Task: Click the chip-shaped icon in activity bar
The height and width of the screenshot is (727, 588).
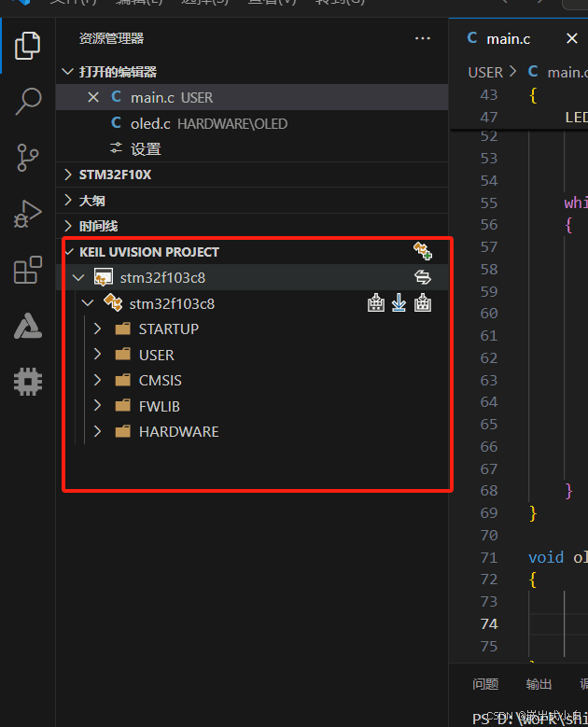Action: click(x=29, y=381)
